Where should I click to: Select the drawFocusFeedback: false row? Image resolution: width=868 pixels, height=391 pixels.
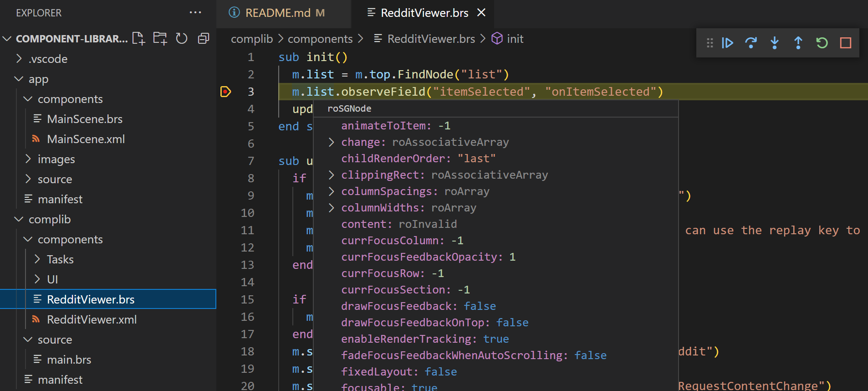tap(495, 306)
